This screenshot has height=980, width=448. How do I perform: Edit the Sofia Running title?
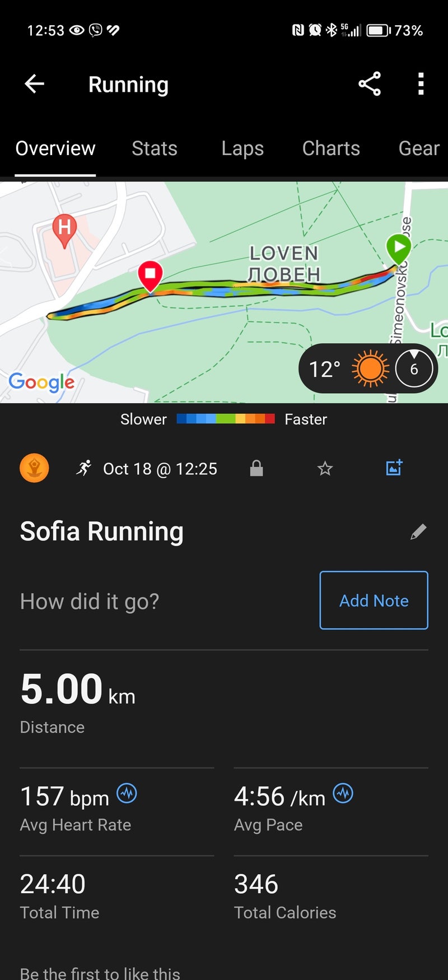418,531
